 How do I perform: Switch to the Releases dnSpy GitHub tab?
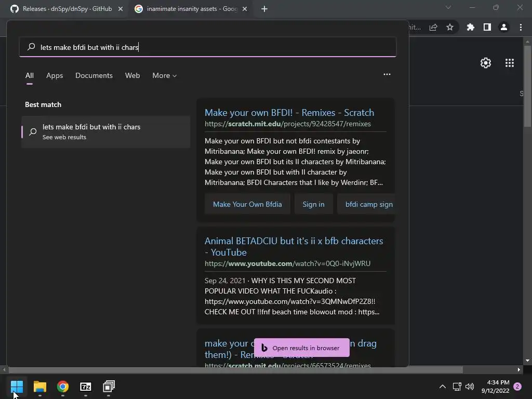click(67, 9)
